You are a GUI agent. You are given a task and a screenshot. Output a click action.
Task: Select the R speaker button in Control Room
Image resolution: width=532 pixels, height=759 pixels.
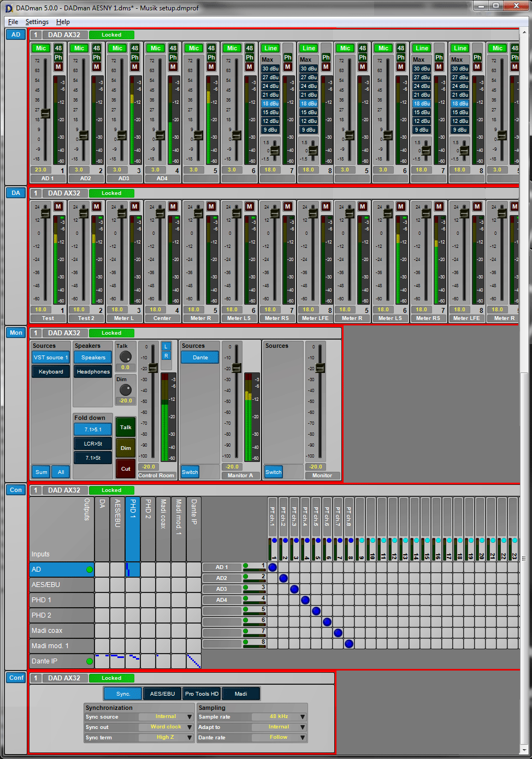pos(167,356)
